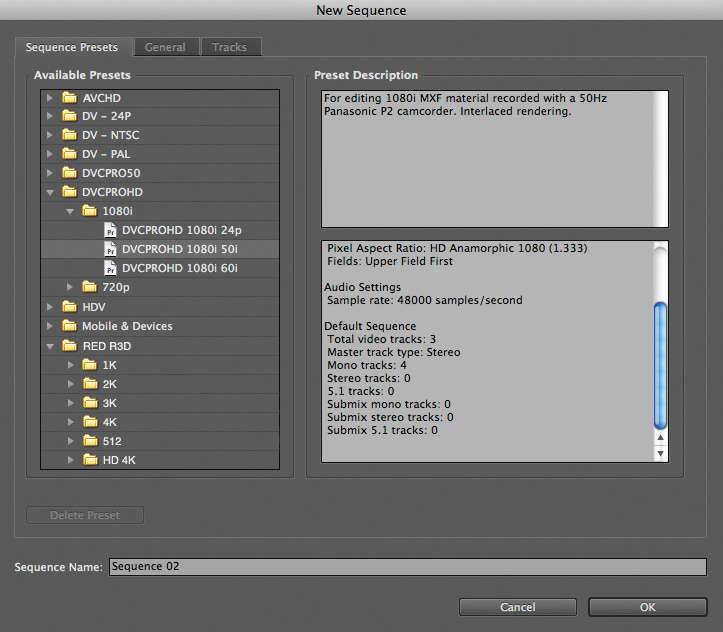Click the DV – PAL folder icon
Image resolution: width=723 pixels, height=632 pixels.
click(70, 154)
